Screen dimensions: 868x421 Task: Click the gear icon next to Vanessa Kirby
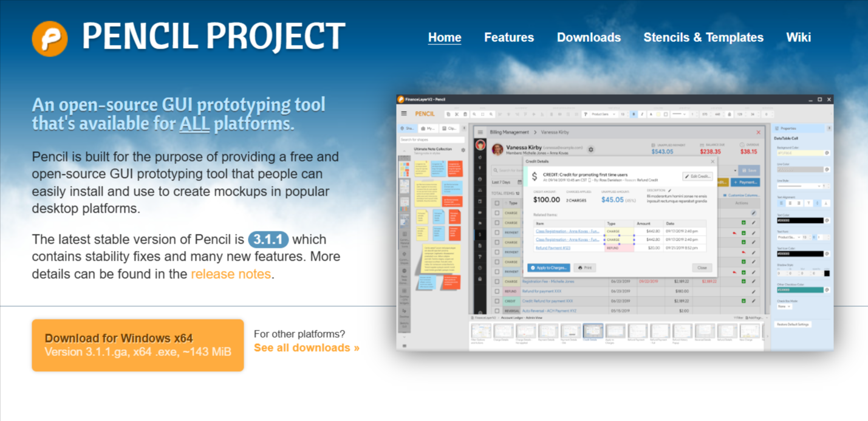(x=591, y=149)
